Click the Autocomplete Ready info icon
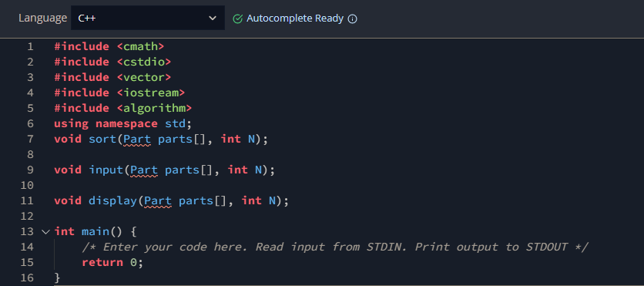644x286 pixels. tap(352, 19)
